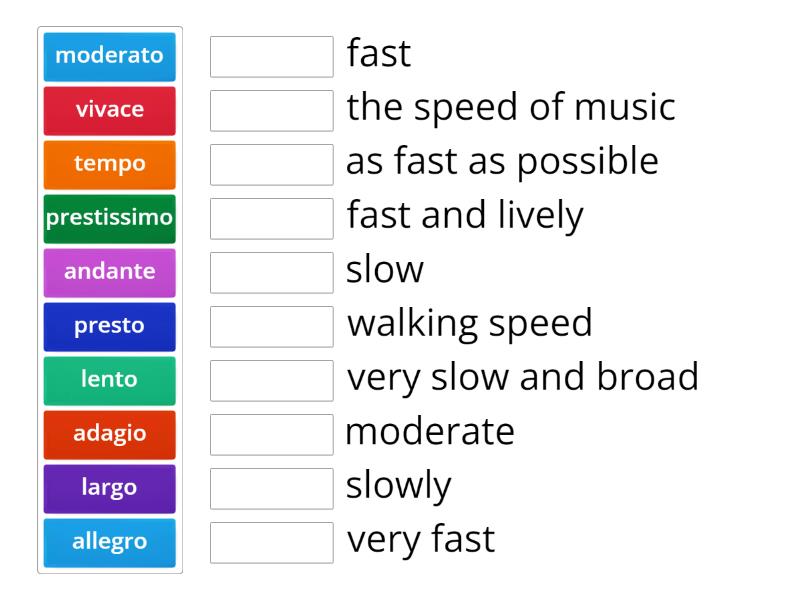Select the blank slot next to "the speed of music"
This screenshot has height=600, width=800.
(x=272, y=111)
